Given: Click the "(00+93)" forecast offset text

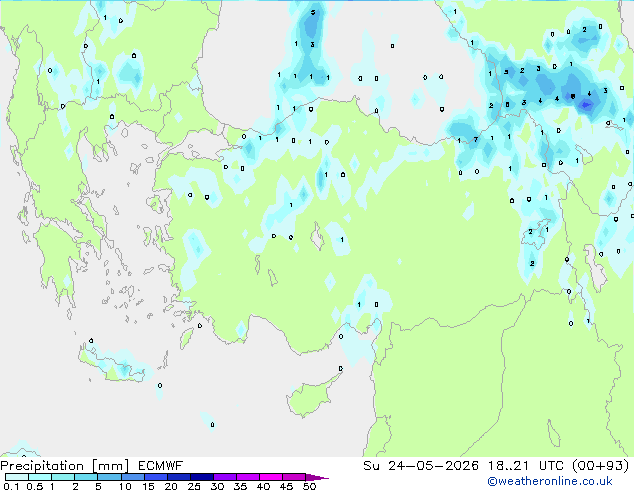Looking at the screenshot, I should pos(601,466).
